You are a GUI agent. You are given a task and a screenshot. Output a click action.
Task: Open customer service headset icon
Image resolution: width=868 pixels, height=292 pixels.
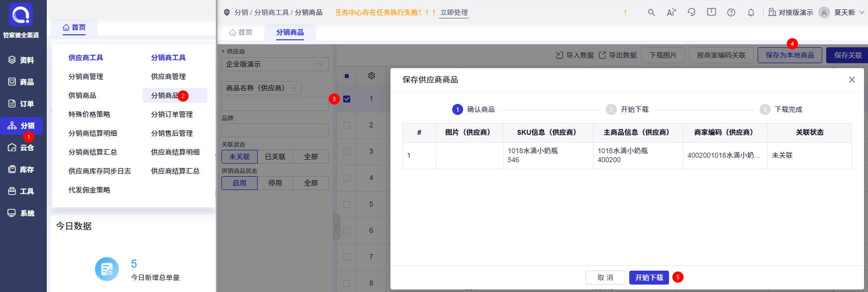tap(691, 12)
